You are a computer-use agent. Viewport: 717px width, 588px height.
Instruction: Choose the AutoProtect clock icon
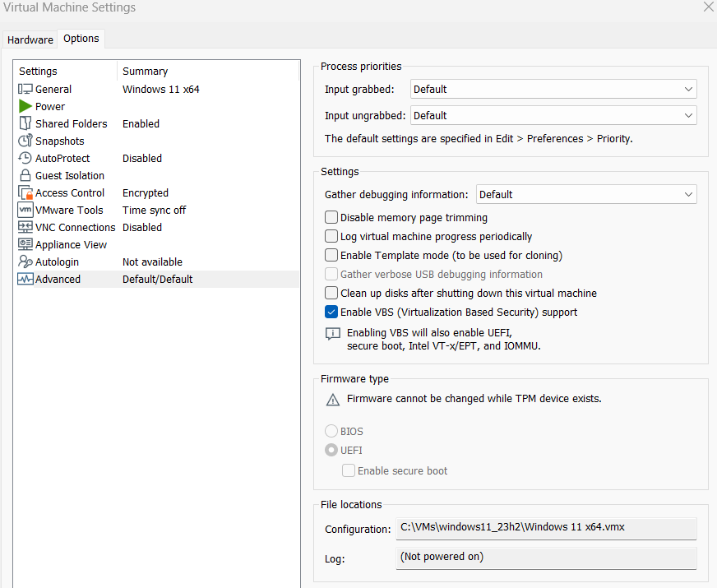pos(25,158)
